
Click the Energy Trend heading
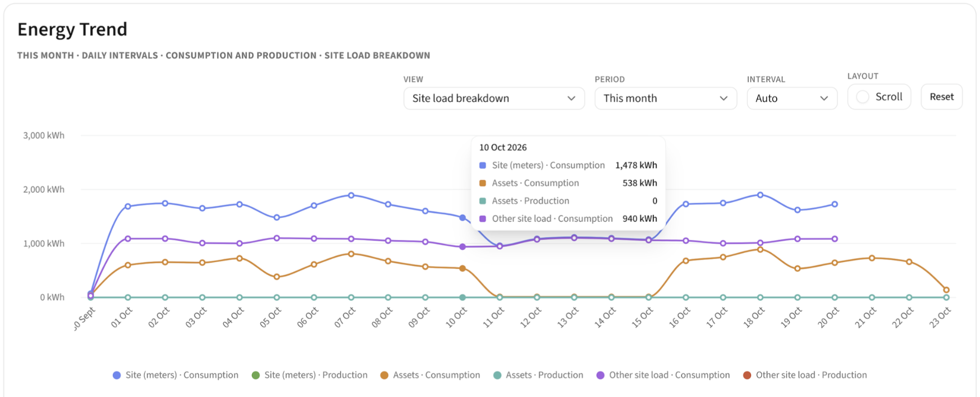pyautogui.click(x=72, y=29)
